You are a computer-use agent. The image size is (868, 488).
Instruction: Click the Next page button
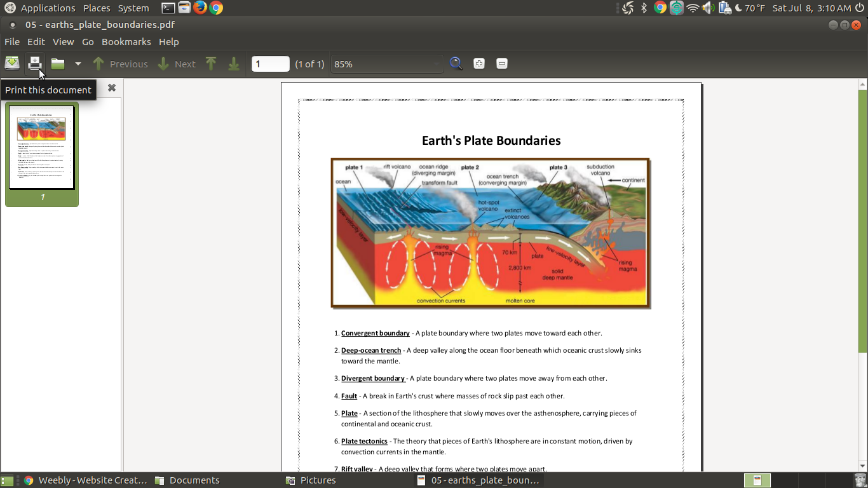point(177,64)
